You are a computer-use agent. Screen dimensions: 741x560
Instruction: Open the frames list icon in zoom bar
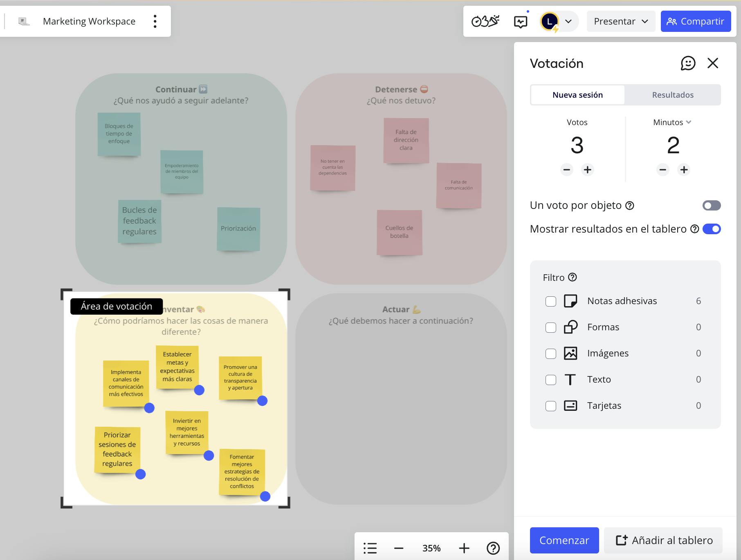(x=370, y=548)
